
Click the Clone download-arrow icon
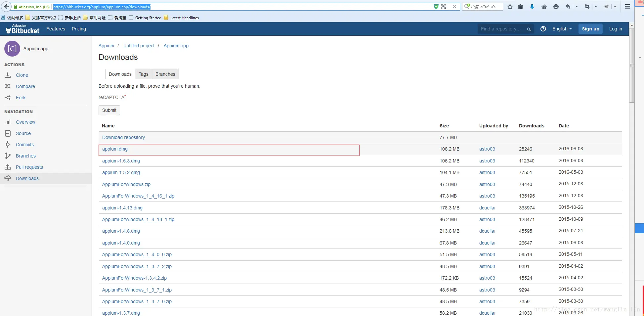coord(8,75)
